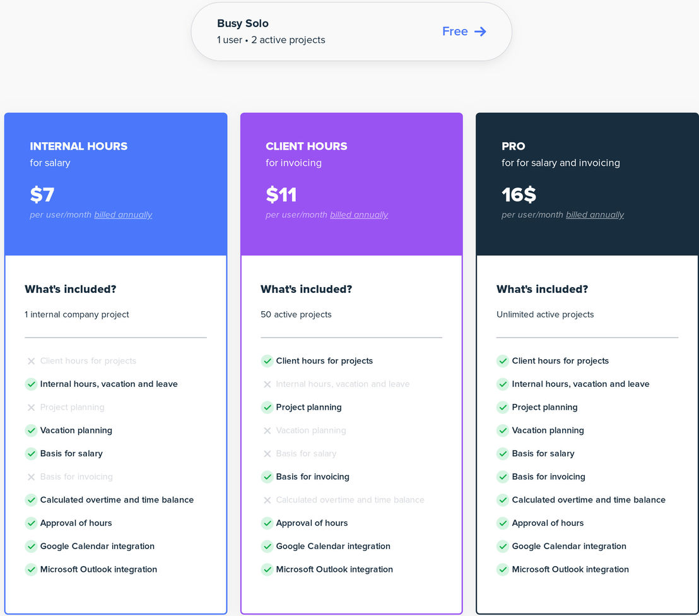Image resolution: width=699 pixels, height=616 pixels.
Task: Click the 16$ price text
Action: (519, 194)
